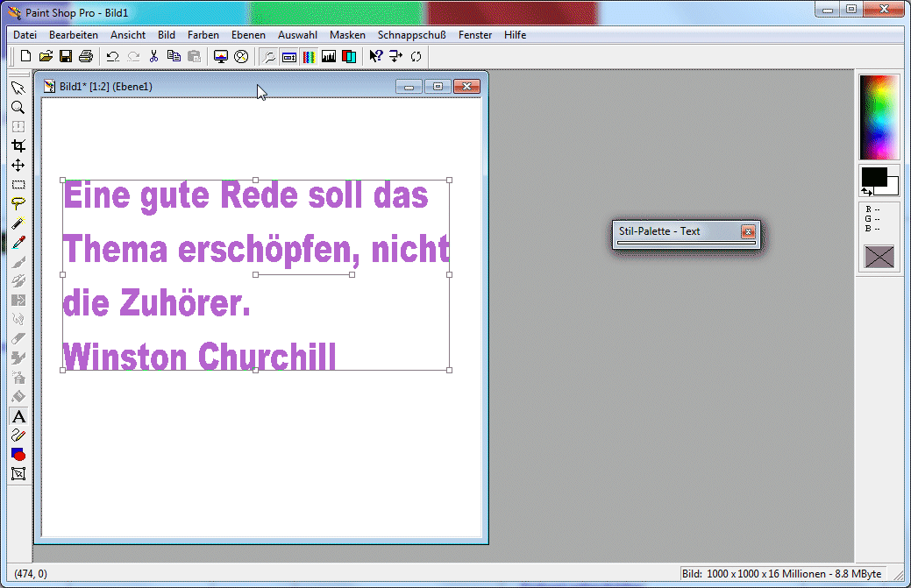Maximize the Bild1 image window
Image resolution: width=911 pixels, height=588 pixels.
click(x=438, y=87)
